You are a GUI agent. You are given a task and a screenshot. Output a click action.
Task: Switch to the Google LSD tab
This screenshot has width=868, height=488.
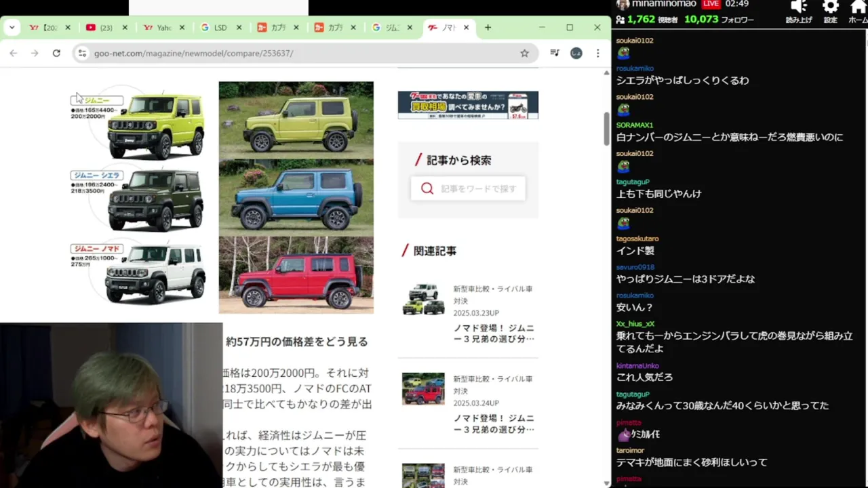(x=222, y=28)
